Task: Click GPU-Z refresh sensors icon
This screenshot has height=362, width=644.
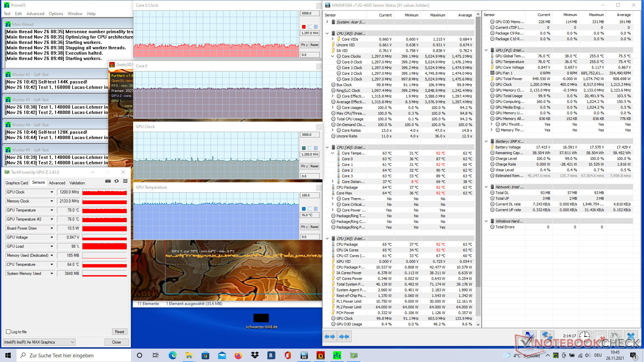Action: pos(116,181)
